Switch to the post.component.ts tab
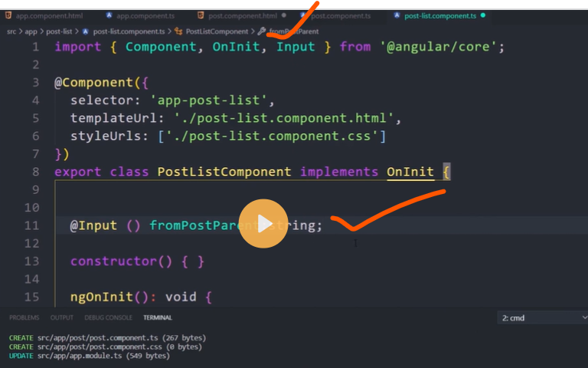 click(x=341, y=15)
